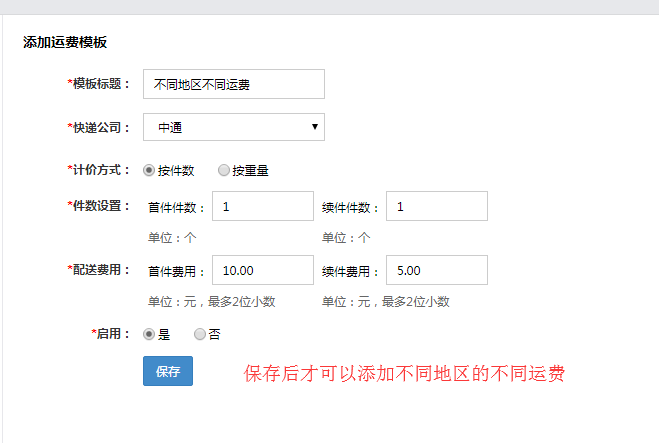Select the 否 radio under 启用

[200, 334]
